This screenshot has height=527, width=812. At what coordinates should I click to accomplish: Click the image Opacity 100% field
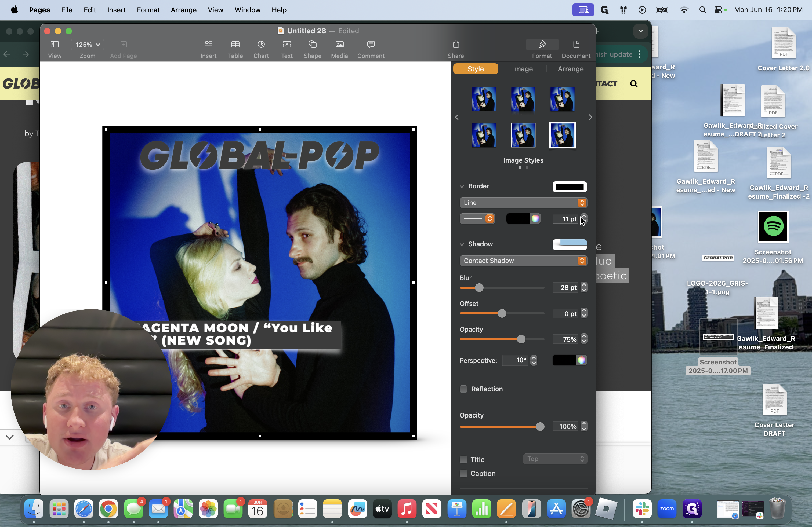pos(566,426)
